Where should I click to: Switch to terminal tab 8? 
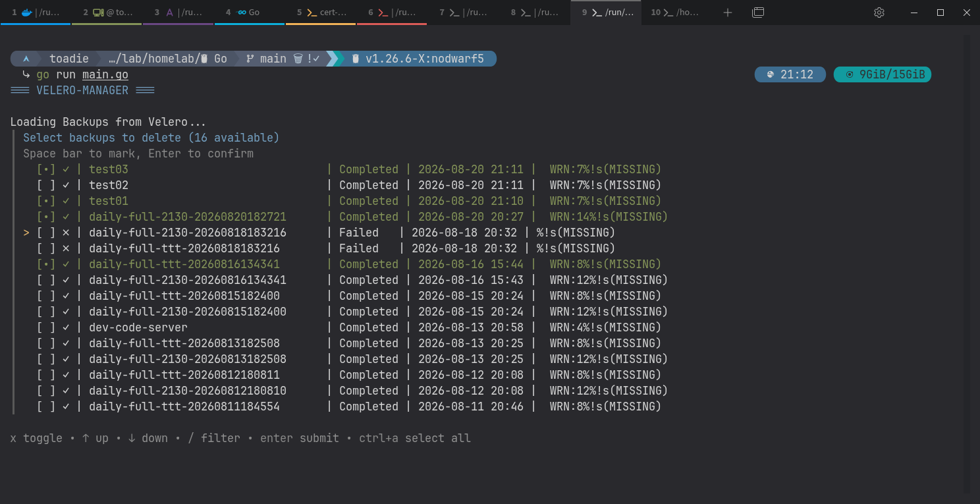click(534, 13)
